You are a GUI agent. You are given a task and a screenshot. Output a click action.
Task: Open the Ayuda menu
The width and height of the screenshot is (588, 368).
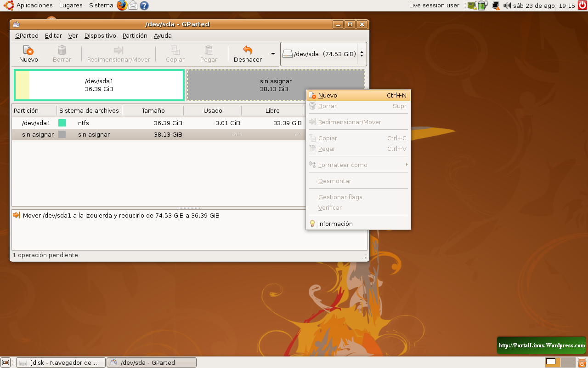click(x=163, y=35)
